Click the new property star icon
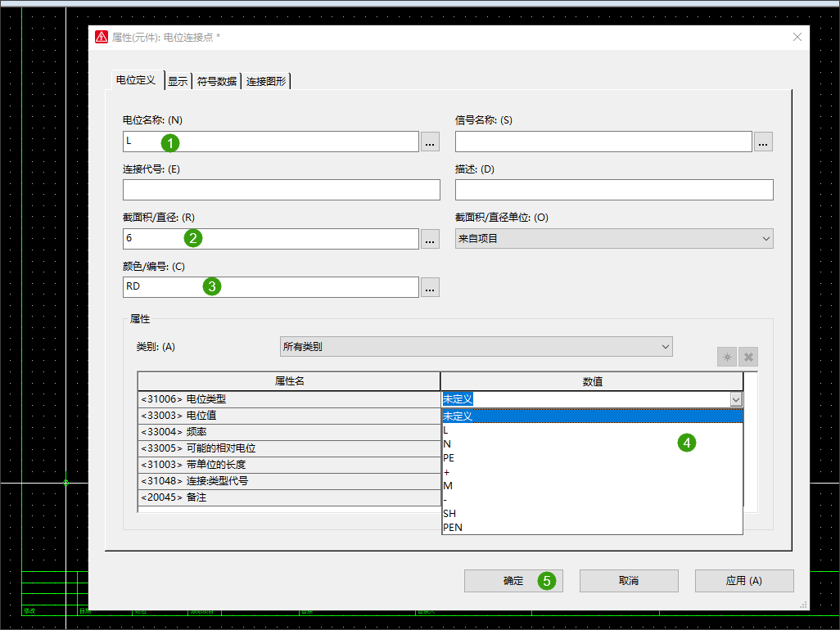 point(727,357)
